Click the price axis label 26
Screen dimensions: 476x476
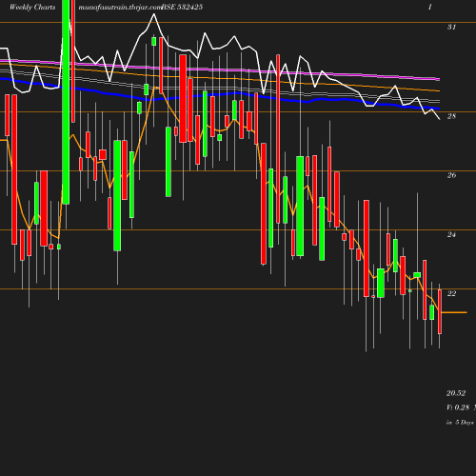click(451, 175)
